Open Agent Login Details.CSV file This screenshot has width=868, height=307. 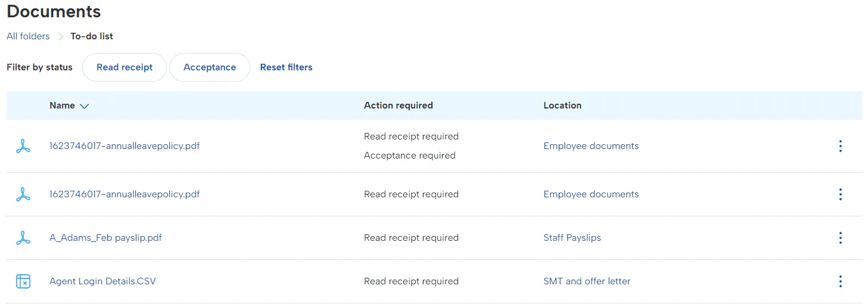pos(102,281)
